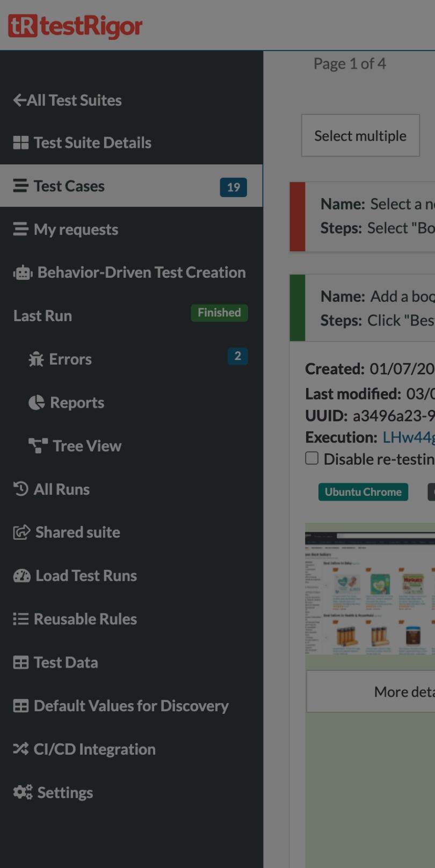Click the Behavior-Driven Test Creation robot icon

tap(23, 272)
